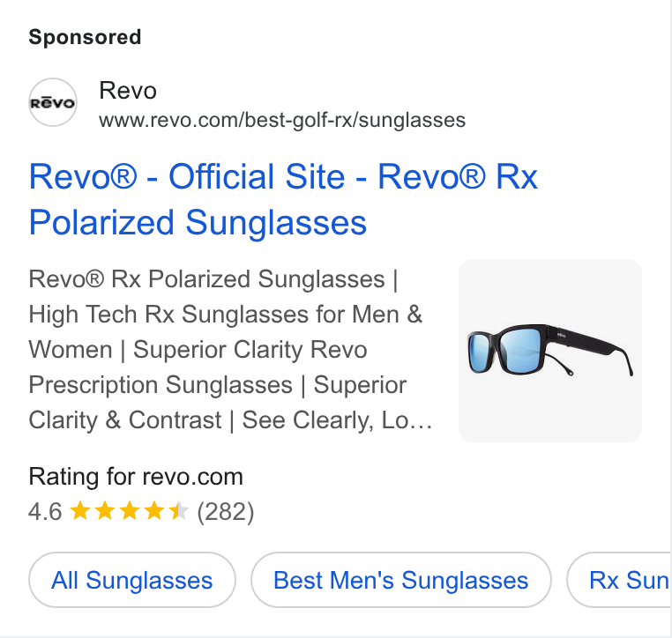Click the 4.6 rating score

(45, 512)
